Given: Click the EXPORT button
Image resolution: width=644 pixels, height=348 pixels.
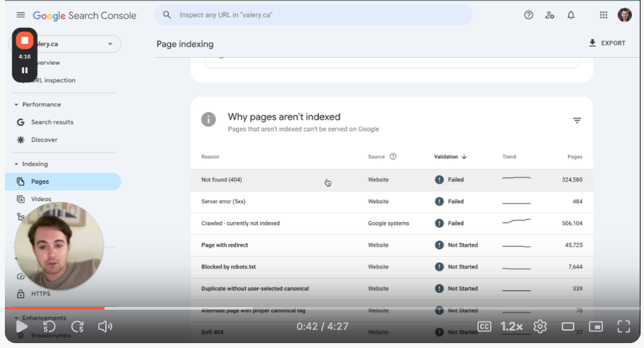Looking at the screenshot, I should [x=607, y=43].
